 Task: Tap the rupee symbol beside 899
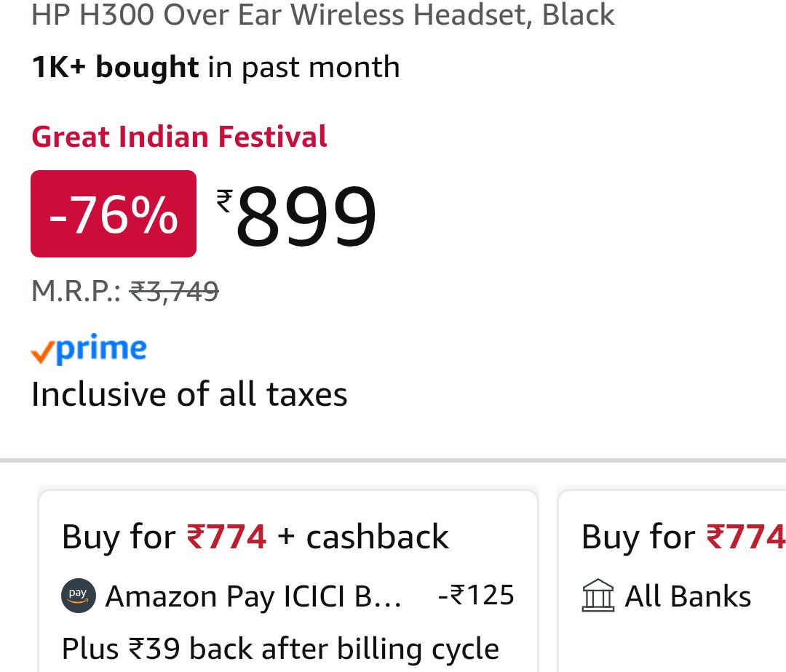point(224,199)
